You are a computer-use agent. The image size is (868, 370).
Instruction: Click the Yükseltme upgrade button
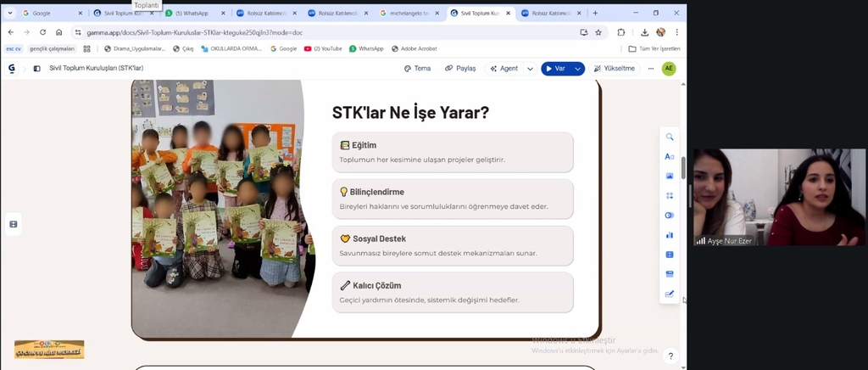click(x=615, y=69)
